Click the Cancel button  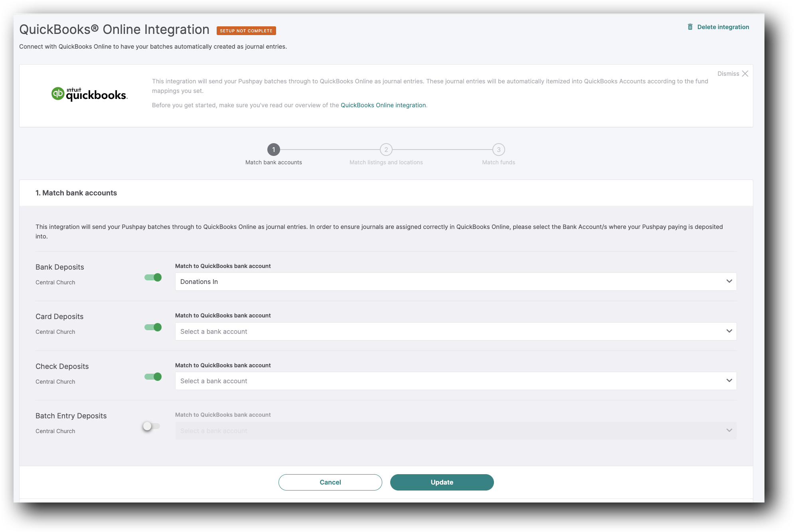(x=330, y=482)
